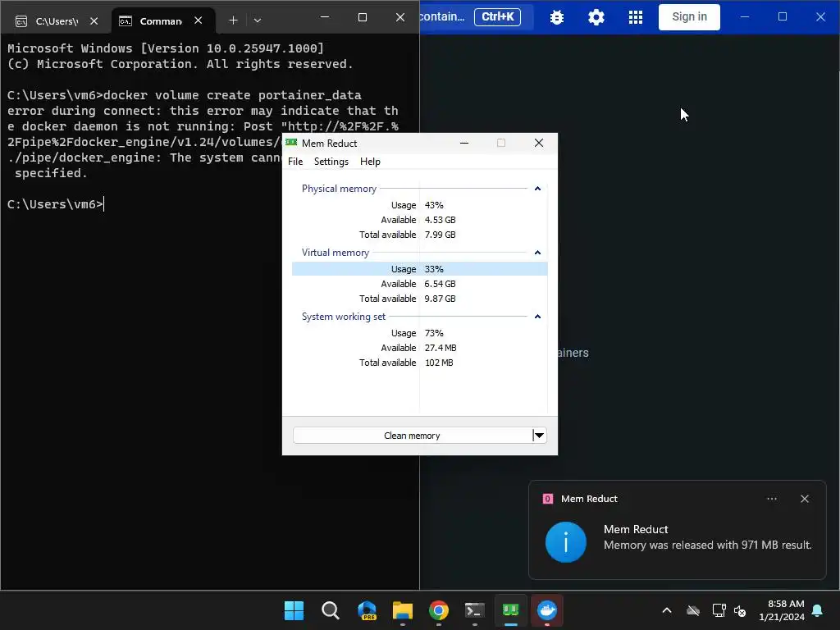
Task: Collapse the Virtual memory section
Action: tap(537, 253)
